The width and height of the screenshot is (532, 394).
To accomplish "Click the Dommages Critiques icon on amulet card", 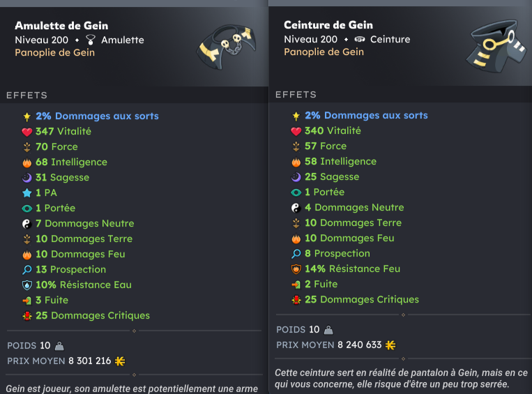I will (27, 315).
